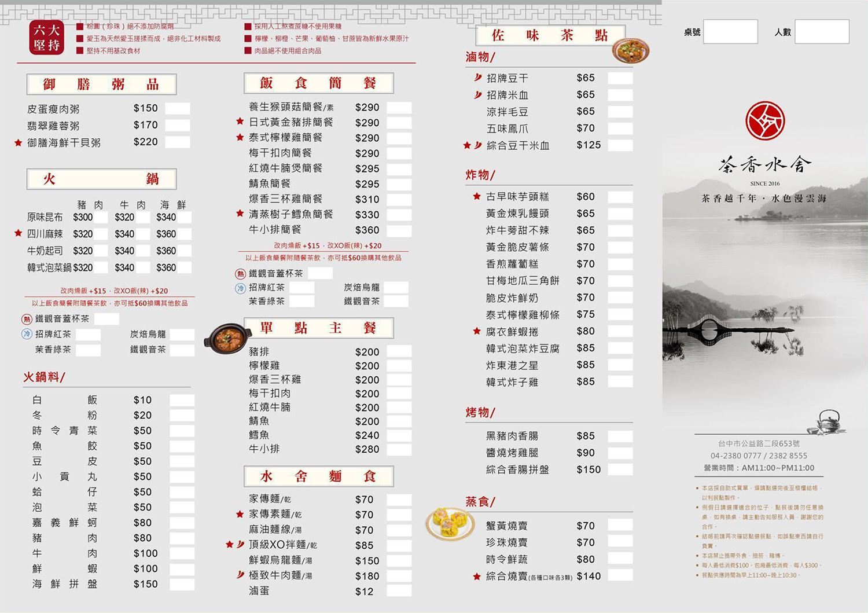Viewport: 868px width, 613px height.
Task: Click the star beside 腐衣鮮蝦捲
Action: (476, 331)
